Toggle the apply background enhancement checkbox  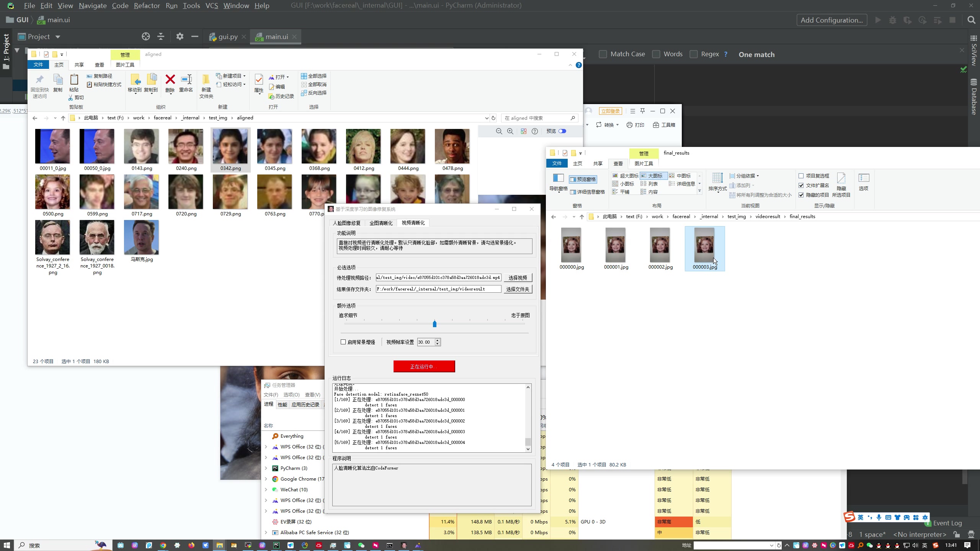coord(343,342)
